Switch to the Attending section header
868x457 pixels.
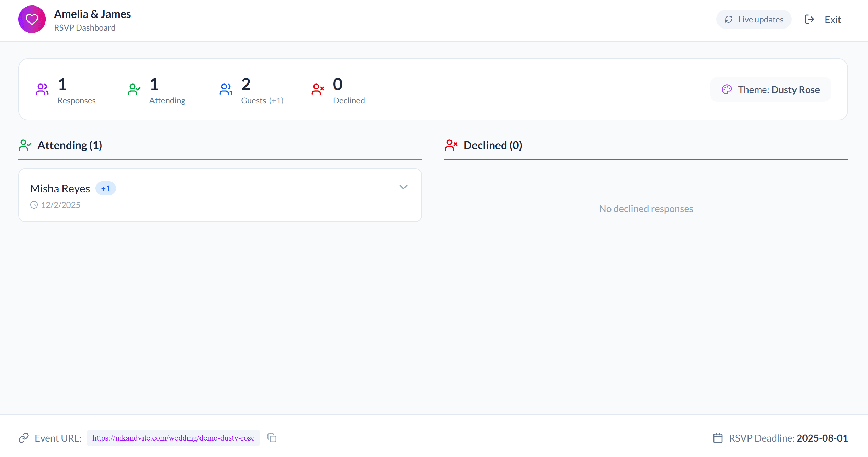(x=70, y=145)
